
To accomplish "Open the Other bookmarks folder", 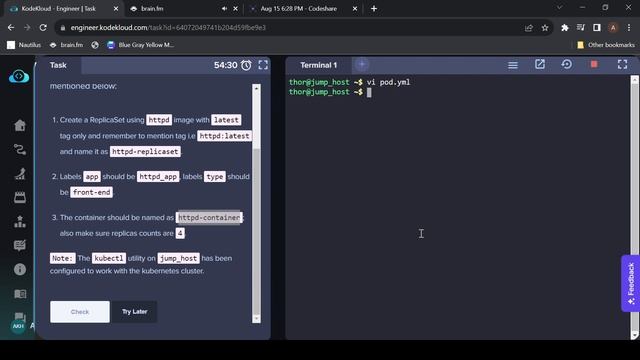I will pyautogui.click(x=606, y=45).
